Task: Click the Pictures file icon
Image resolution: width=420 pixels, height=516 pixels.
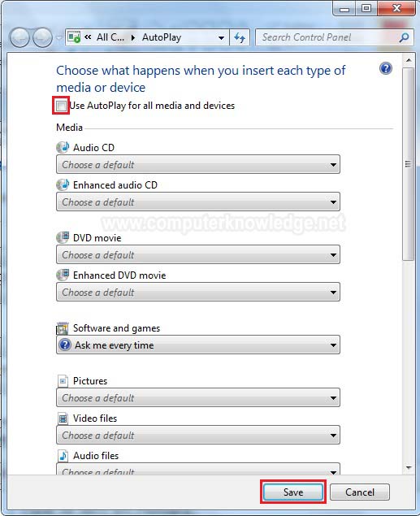Action: [x=63, y=381]
